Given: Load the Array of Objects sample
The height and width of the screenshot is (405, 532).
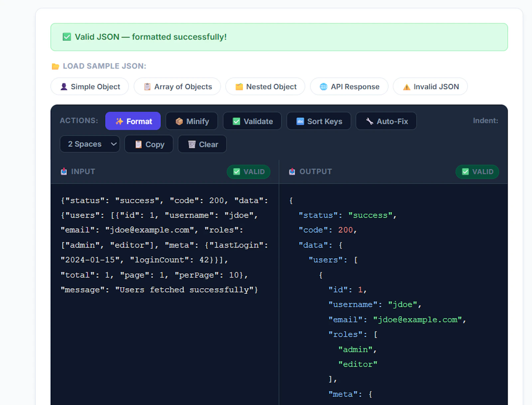Looking at the screenshot, I should [177, 87].
